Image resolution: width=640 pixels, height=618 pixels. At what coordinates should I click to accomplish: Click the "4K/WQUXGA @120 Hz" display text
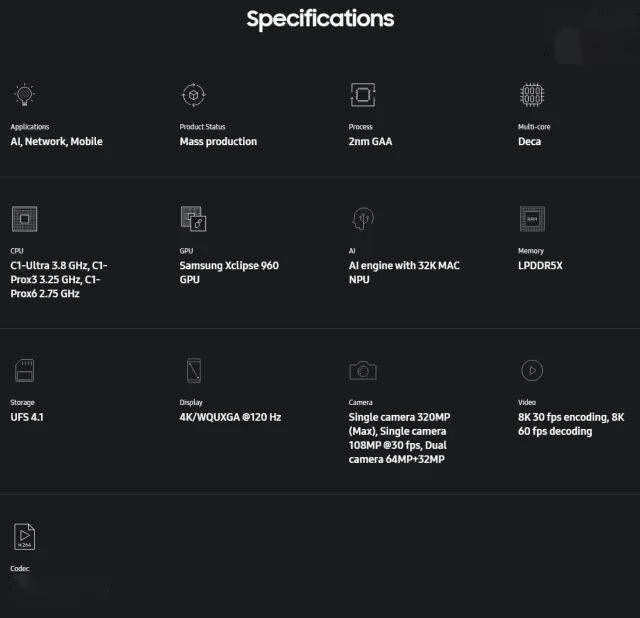[230, 417]
